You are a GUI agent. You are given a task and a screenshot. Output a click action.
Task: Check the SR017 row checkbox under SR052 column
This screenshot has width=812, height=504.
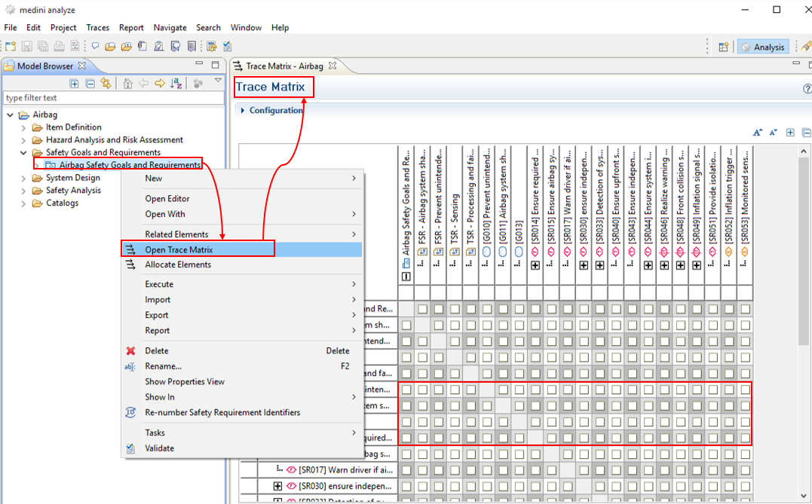pyautogui.click(x=729, y=470)
